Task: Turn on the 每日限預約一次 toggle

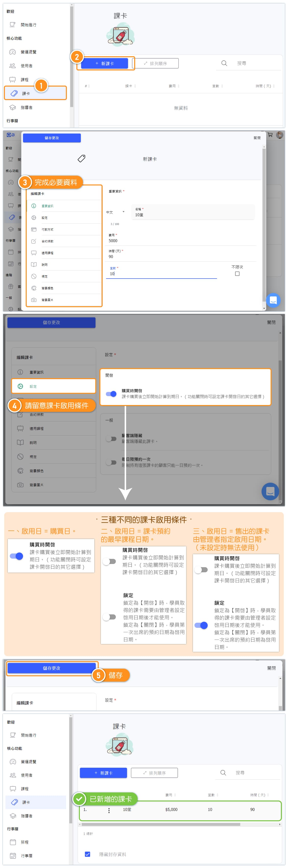Action: pyautogui.click(x=111, y=462)
